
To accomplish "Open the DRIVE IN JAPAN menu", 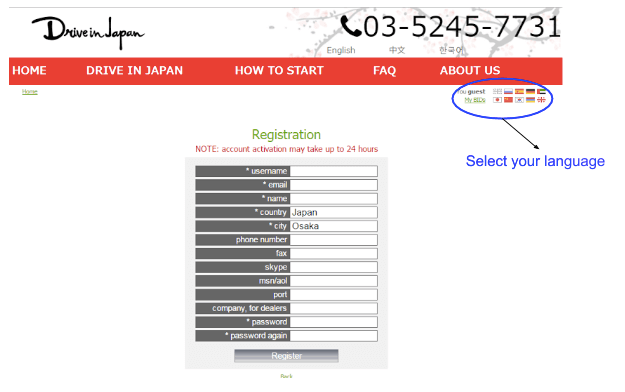I will coord(134,71).
